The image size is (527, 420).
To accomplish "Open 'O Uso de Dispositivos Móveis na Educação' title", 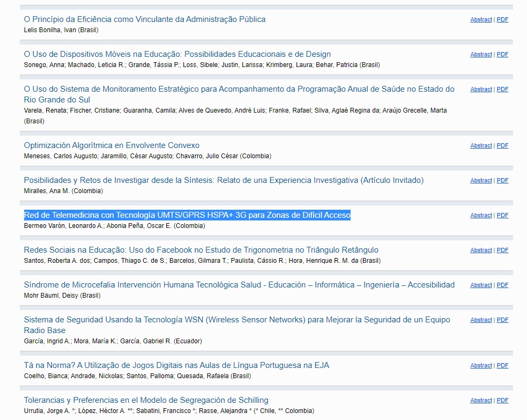I will (x=177, y=54).
